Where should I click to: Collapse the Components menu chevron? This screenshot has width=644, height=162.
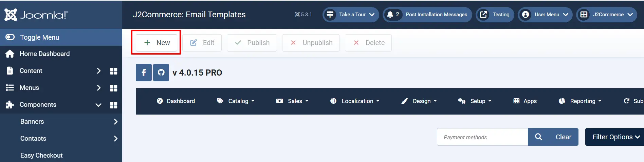click(98, 105)
